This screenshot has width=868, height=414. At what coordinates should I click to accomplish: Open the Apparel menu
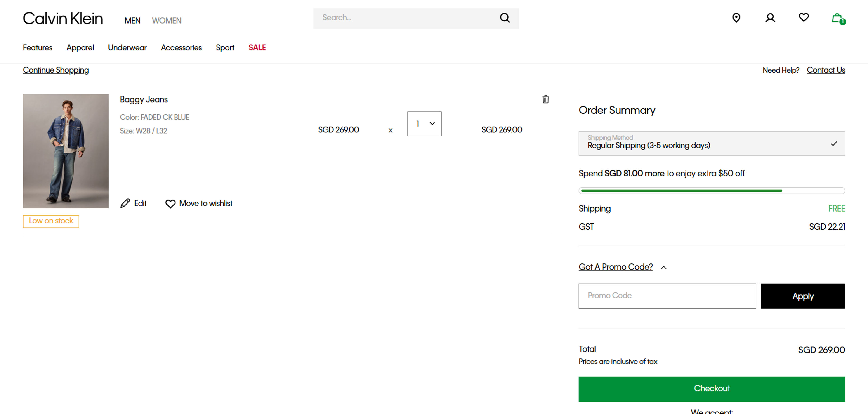click(x=80, y=48)
